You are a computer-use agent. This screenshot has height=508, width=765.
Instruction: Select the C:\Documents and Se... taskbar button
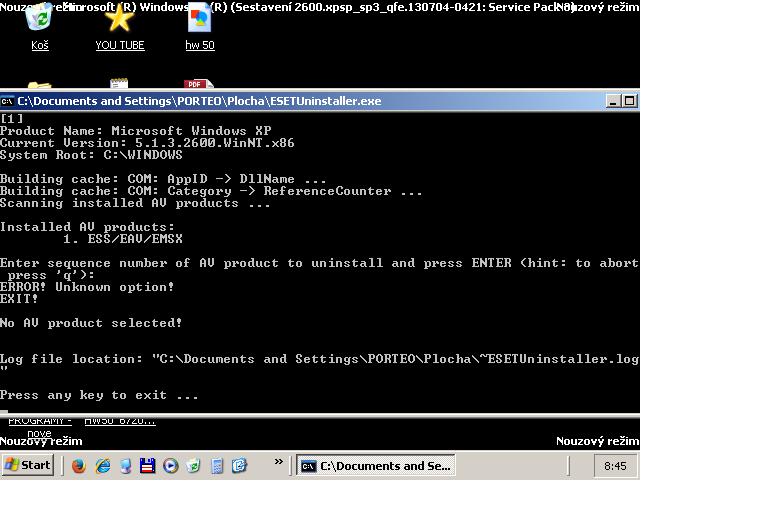coord(376,466)
